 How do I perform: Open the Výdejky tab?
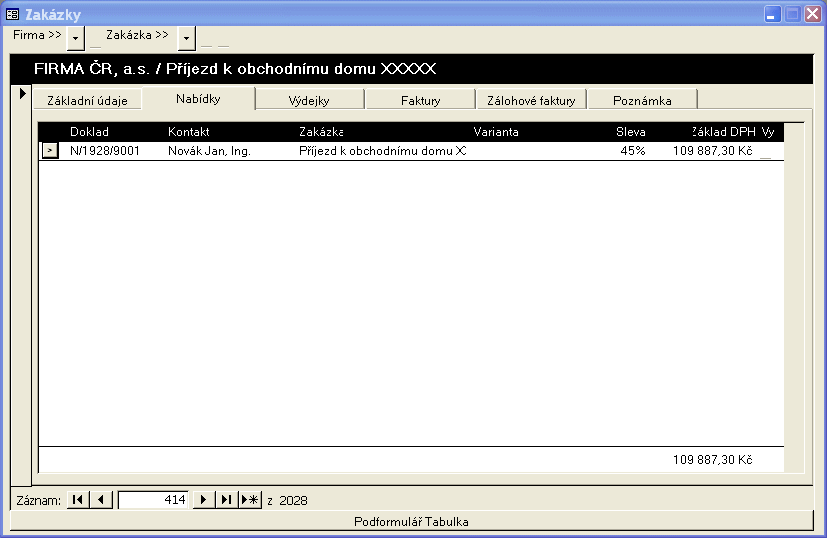tap(309, 100)
